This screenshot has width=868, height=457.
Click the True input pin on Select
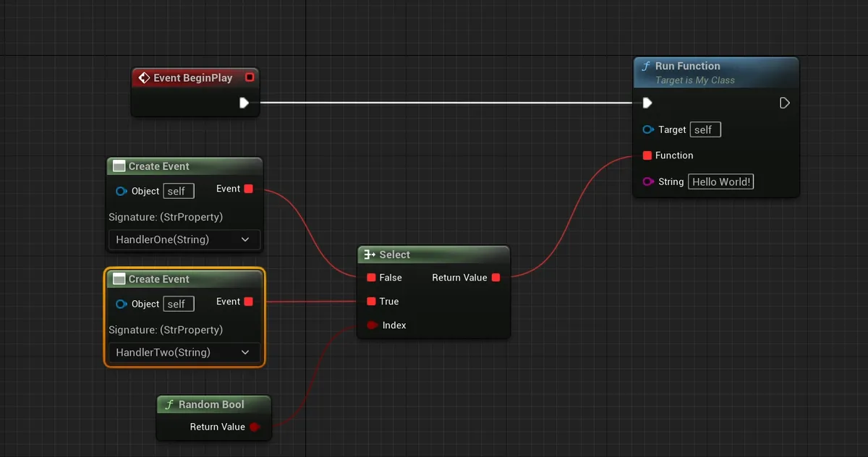(371, 302)
